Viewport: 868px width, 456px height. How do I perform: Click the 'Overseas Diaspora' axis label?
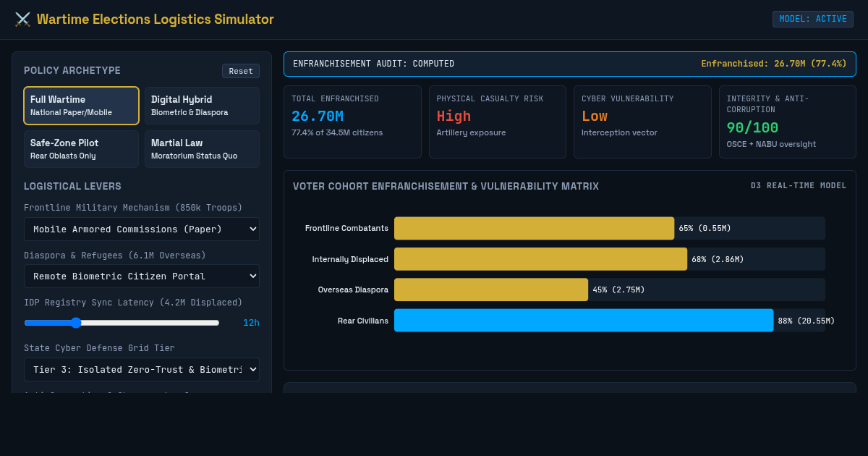pos(353,290)
